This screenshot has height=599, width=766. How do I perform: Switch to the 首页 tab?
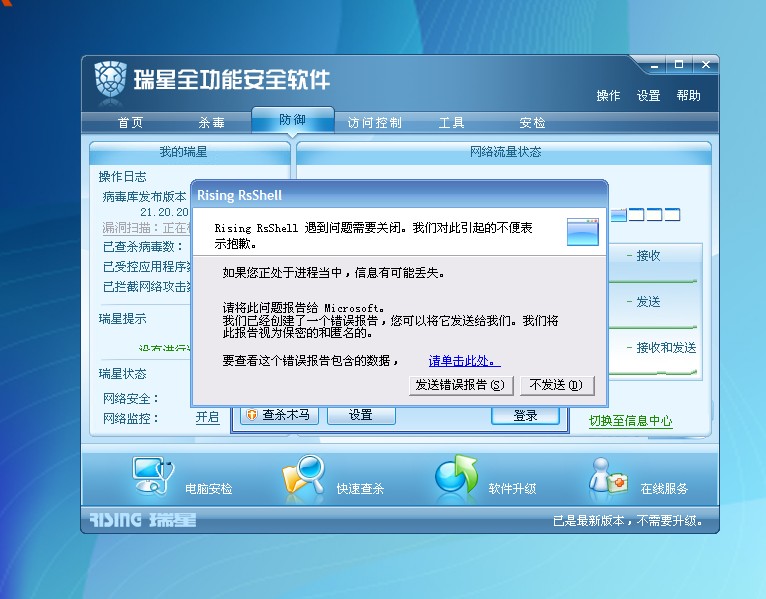(x=130, y=122)
